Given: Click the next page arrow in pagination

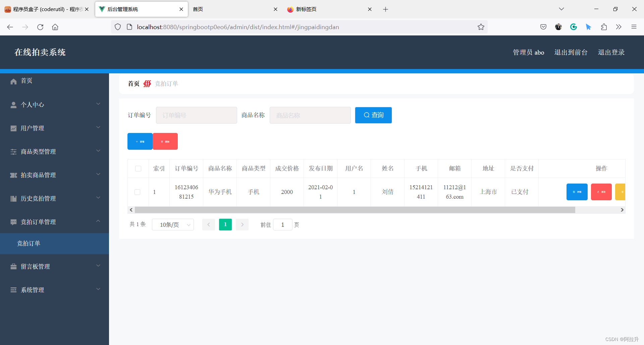Looking at the screenshot, I should click(x=242, y=225).
